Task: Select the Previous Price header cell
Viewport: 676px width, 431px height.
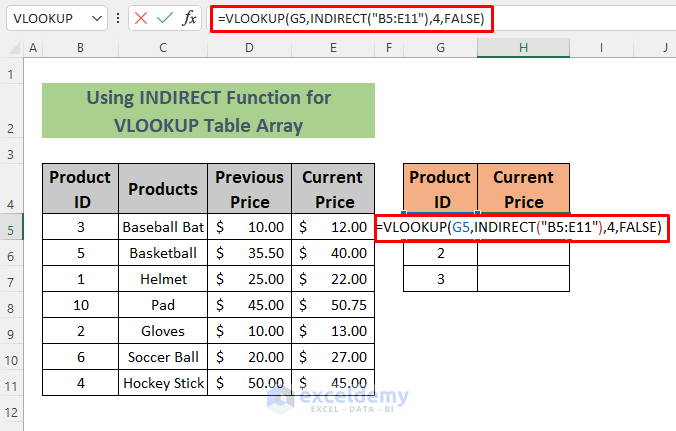Action: (249, 189)
